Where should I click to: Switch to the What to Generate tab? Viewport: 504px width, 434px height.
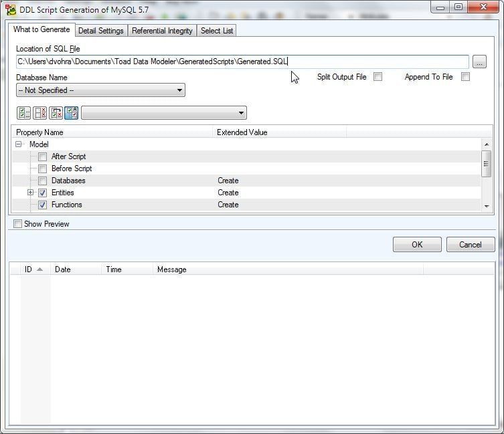point(41,29)
